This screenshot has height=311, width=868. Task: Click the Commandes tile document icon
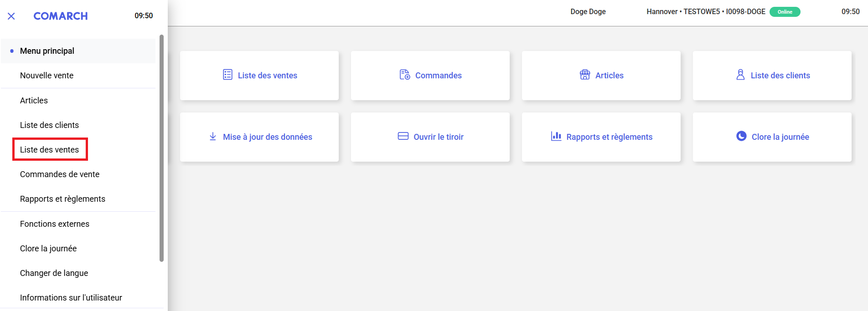[404, 75]
